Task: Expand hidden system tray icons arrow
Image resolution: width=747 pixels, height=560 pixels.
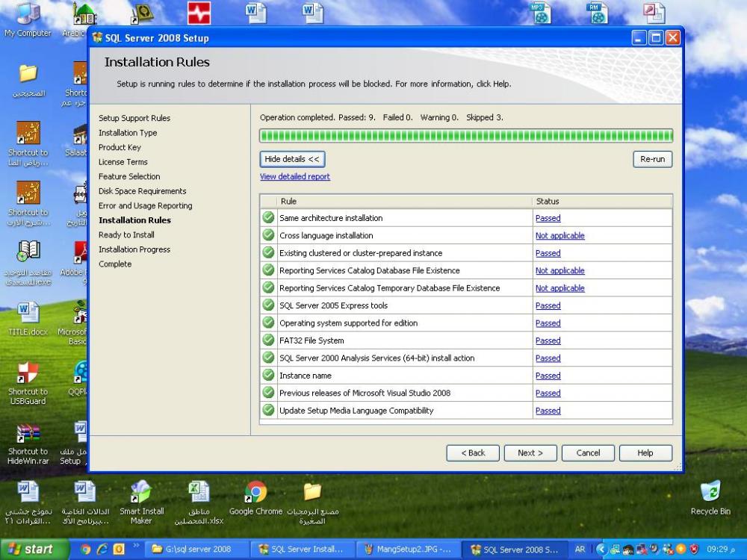Action: 601,549
